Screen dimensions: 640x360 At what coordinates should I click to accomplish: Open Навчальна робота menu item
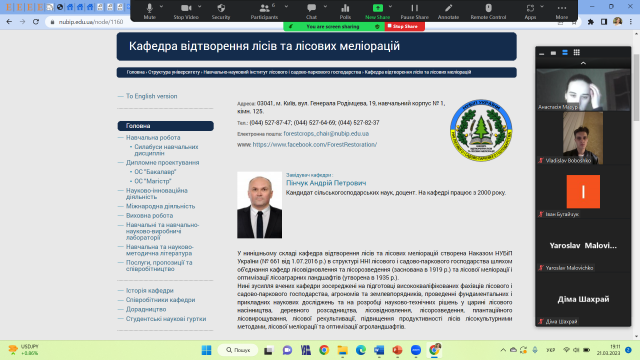pos(153,138)
